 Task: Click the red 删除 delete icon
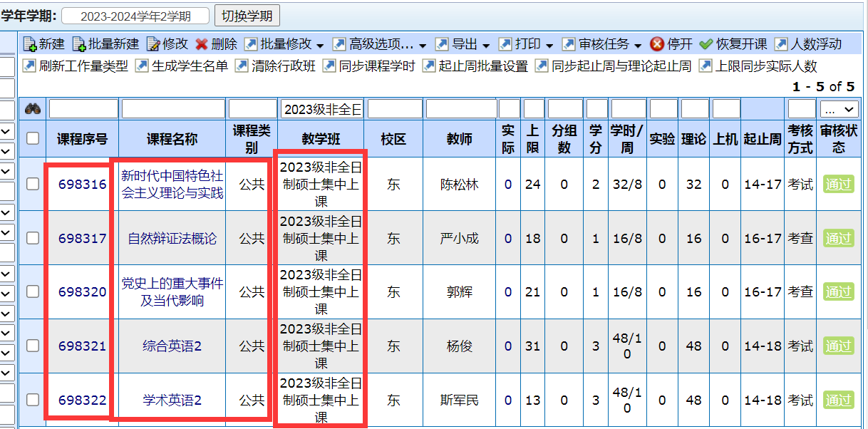coord(202,44)
